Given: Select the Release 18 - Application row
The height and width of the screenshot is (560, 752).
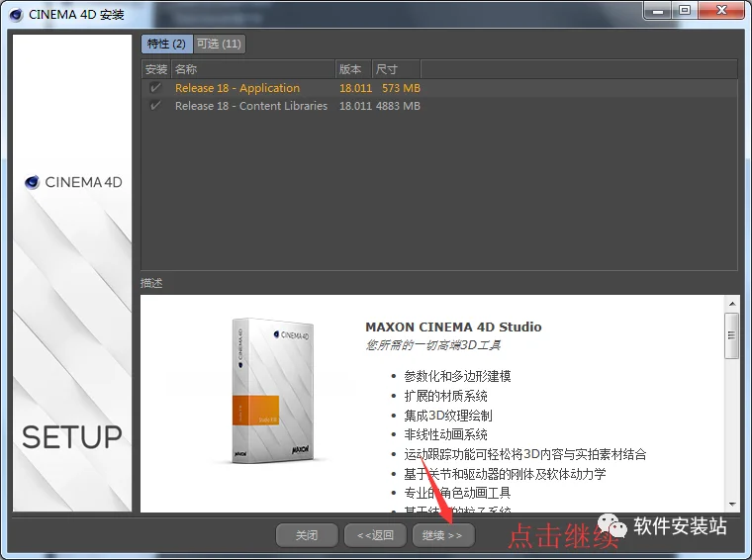Looking at the screenshot, I should point(439,88).
